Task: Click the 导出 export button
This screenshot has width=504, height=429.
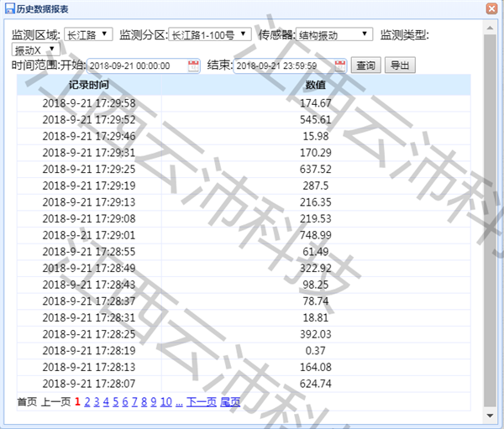Action: pyautogui.click(x=400, y=65)
